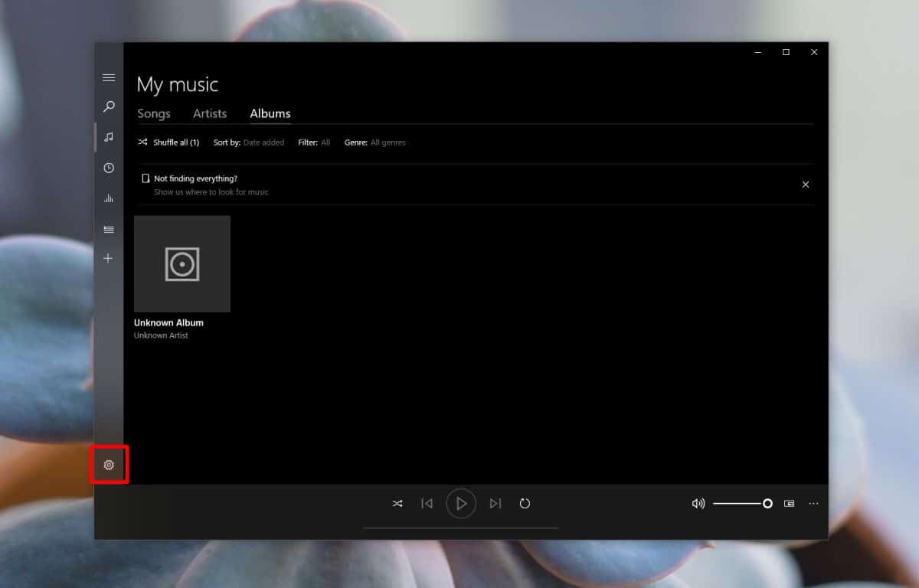This screenshot has width=919, height=588.
Task: Close the Groove Music window
Action: 814,52
